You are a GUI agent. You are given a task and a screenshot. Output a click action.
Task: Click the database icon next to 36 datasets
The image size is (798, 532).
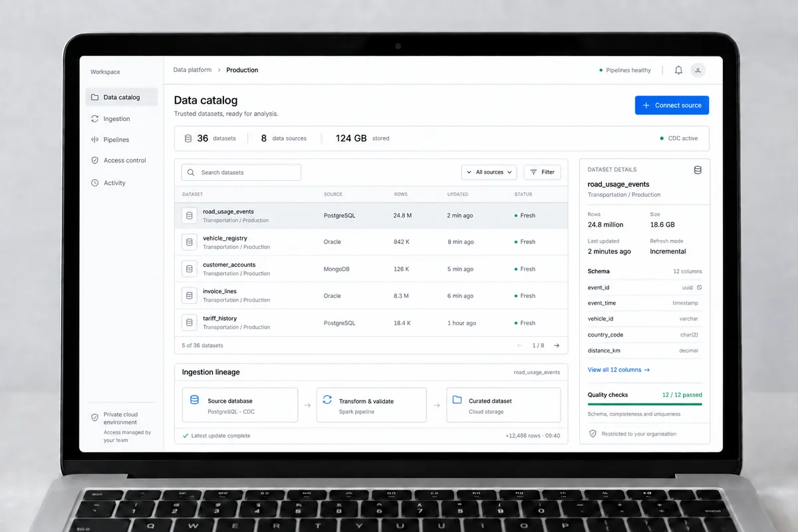pos(188,138)
